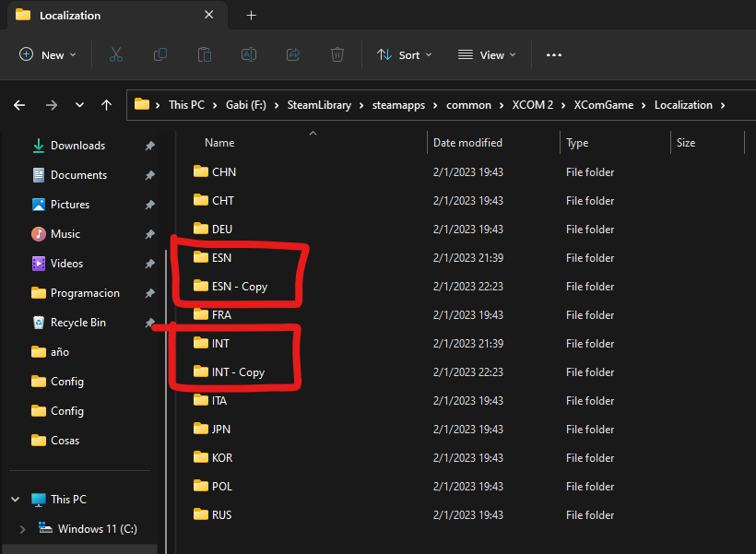Unpin Documents with its pin icon
The image size is (756, 554).
(x=150, y=175)
